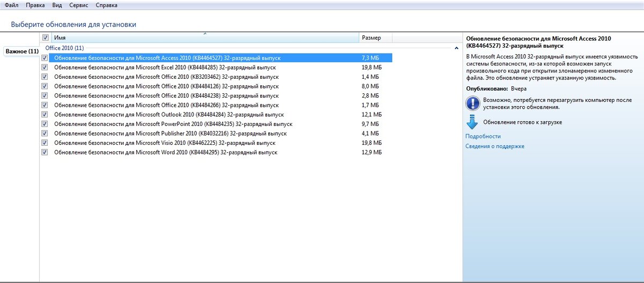Sort updates by the Размер column header
Screen dimensions: 644x283
(x=376, y=38)
